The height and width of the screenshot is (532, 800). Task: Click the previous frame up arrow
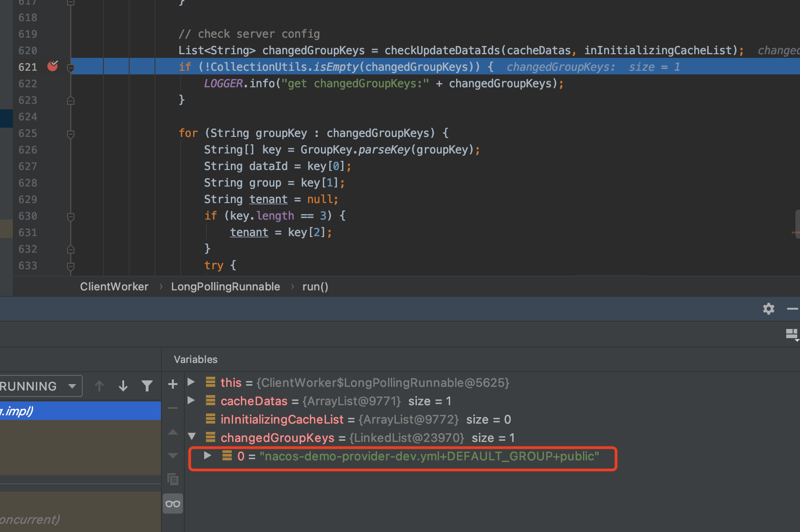pos(99,386)
